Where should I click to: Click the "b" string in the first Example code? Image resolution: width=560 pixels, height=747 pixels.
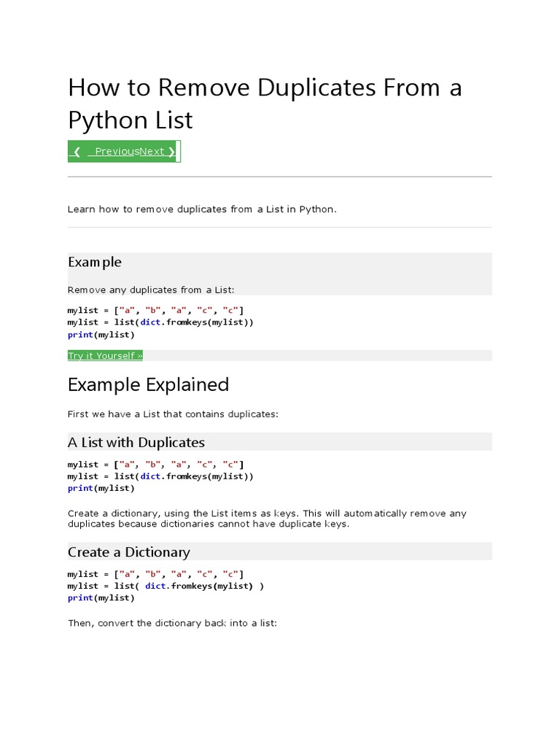pos(153,311)
